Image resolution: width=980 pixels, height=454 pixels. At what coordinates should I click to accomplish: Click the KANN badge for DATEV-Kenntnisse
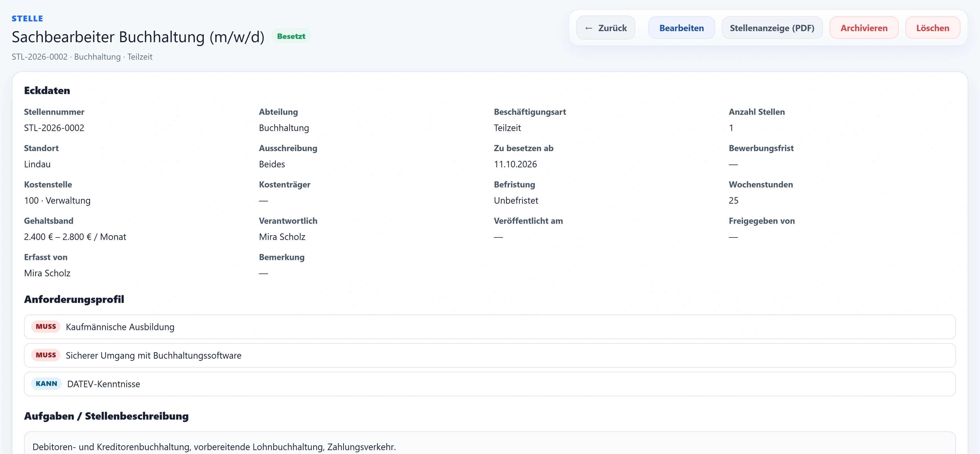tap(47, 384)
